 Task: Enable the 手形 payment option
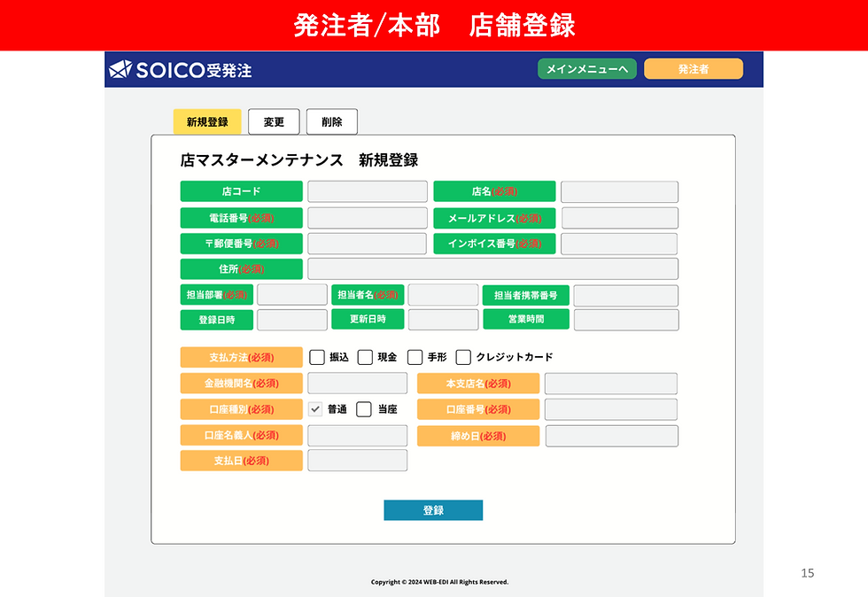[x=415, y=357]
